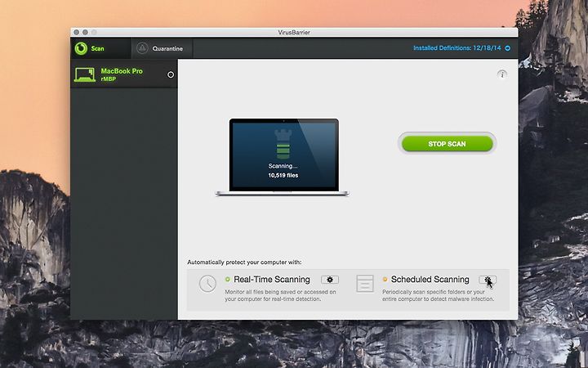Open the Quarantine tab
588x368 pixels.
[162, 48]
